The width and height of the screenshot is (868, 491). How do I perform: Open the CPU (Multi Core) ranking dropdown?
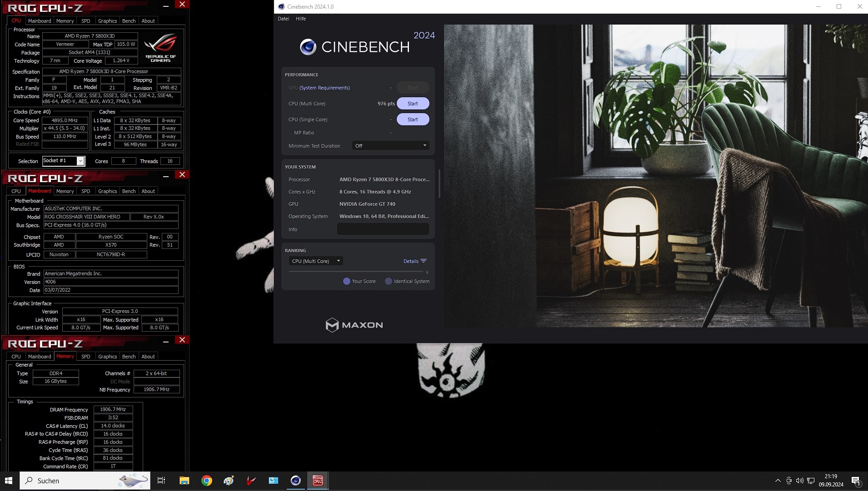point(316,261)
